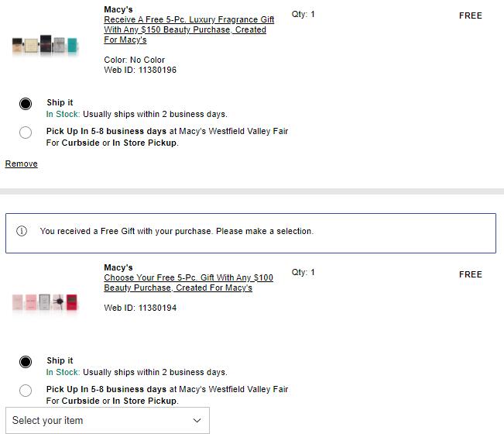This screenshot has height=434, width=504.
Task: Select Ship it for the $100 beauty gift
Action: click(x=26, y=362)
